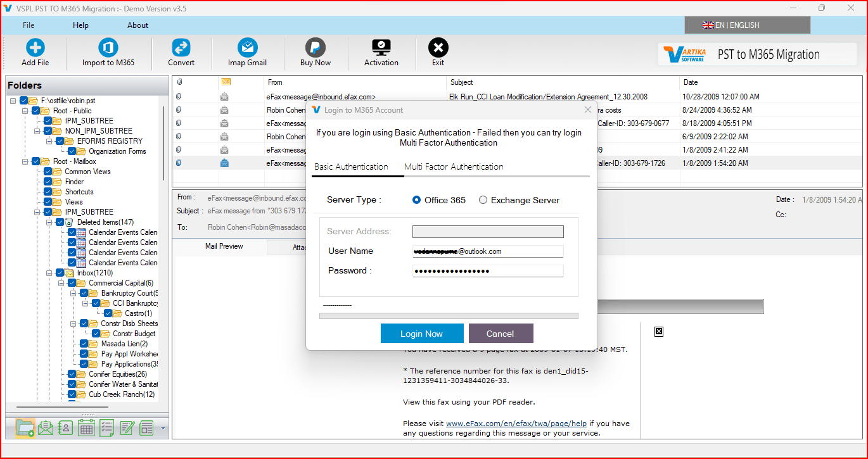Viewport: 868px width, 459px height.
Task: Click the folder tree vertical scrollbar
Action: [164, 143]
